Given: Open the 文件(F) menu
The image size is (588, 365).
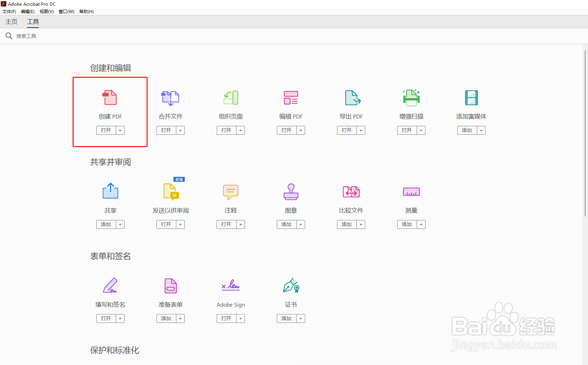Looking at the screenshot, I should [9, 12].
